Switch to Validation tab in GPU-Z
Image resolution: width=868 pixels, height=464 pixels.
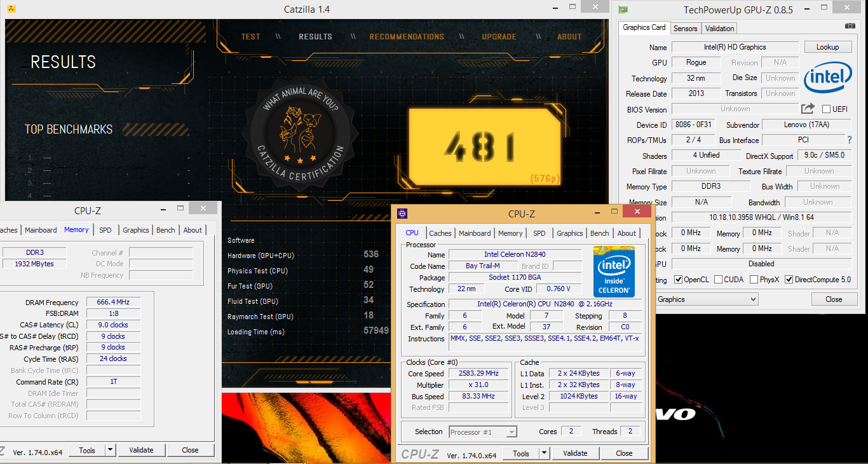pyautogui.click(x=720, y=28)
